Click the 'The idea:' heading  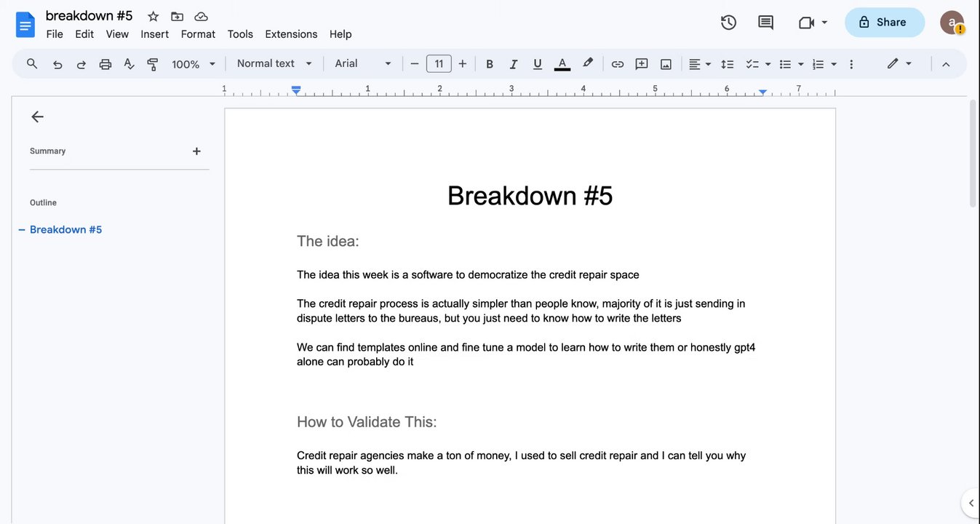pyautogui.click(x=328, y=241)
